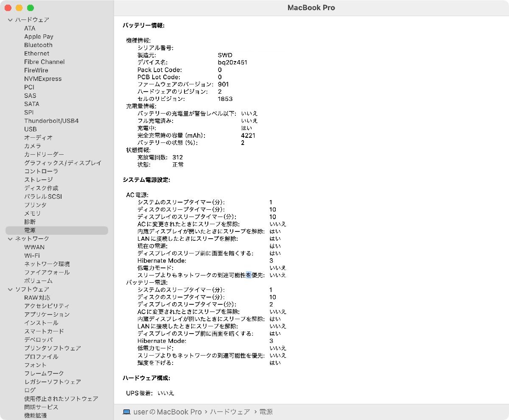
Task: Open 診断 entry
Action: pyautogui.click(x=30, y=222)
